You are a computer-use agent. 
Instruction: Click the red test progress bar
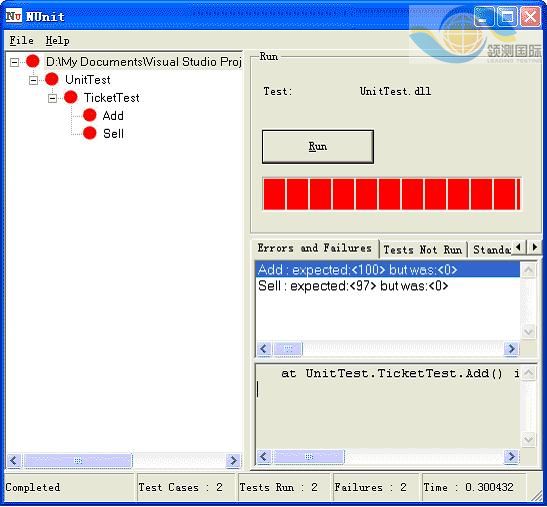point(392,194)
